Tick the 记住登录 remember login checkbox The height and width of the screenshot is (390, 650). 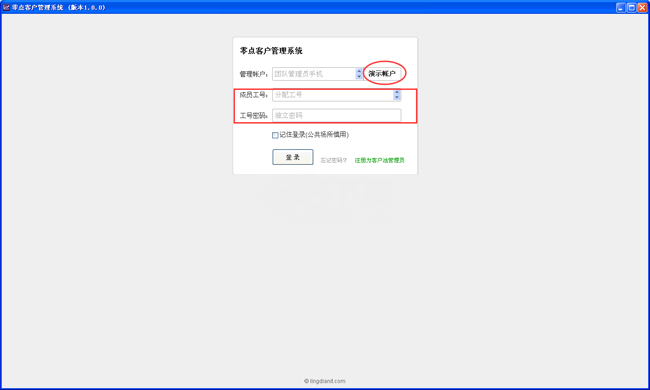click(275, 135)
